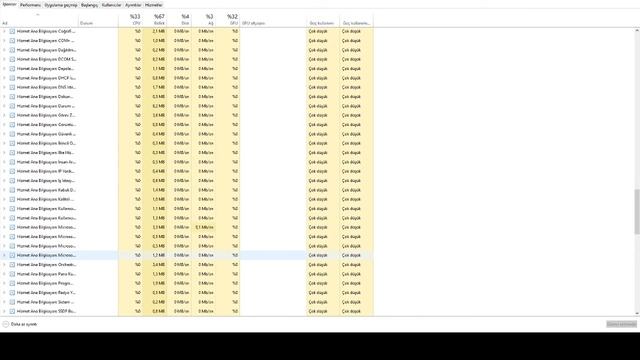Switch to the Performans tab
Screen dimensions: 640x360
click(31, 5)
